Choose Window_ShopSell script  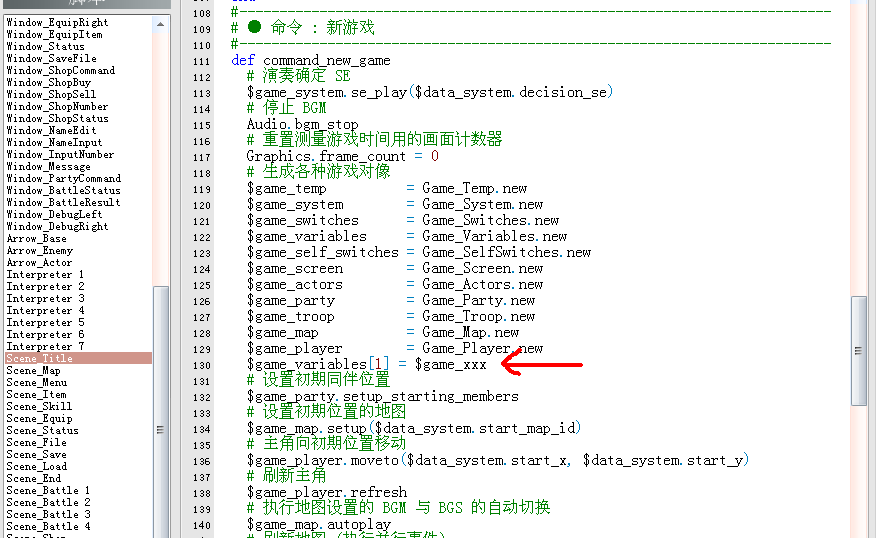click(51, 94)
